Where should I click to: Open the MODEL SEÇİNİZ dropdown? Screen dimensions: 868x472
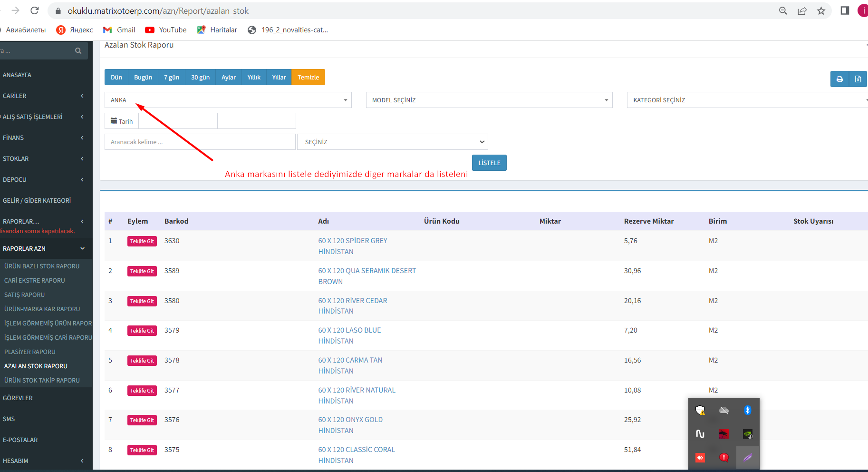click(x=489, y=100)
